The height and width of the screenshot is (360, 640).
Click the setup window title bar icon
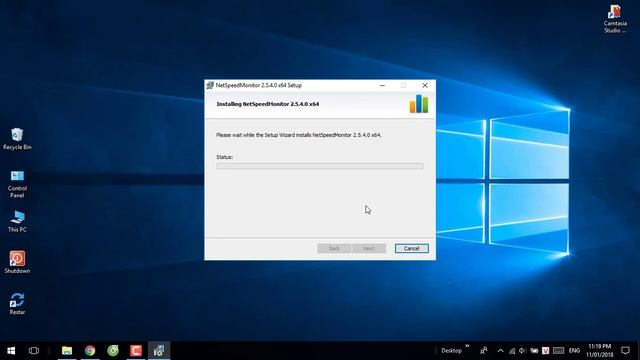[210, 85]
